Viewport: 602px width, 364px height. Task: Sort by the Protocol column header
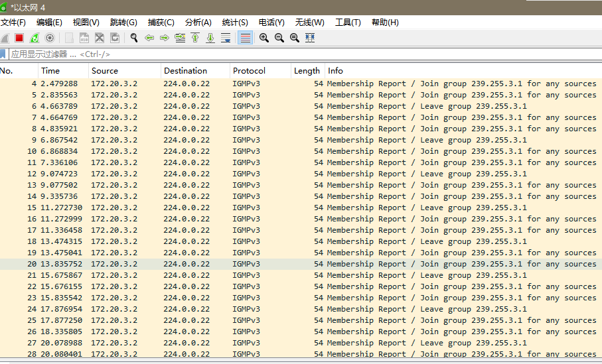click(260, 70)
